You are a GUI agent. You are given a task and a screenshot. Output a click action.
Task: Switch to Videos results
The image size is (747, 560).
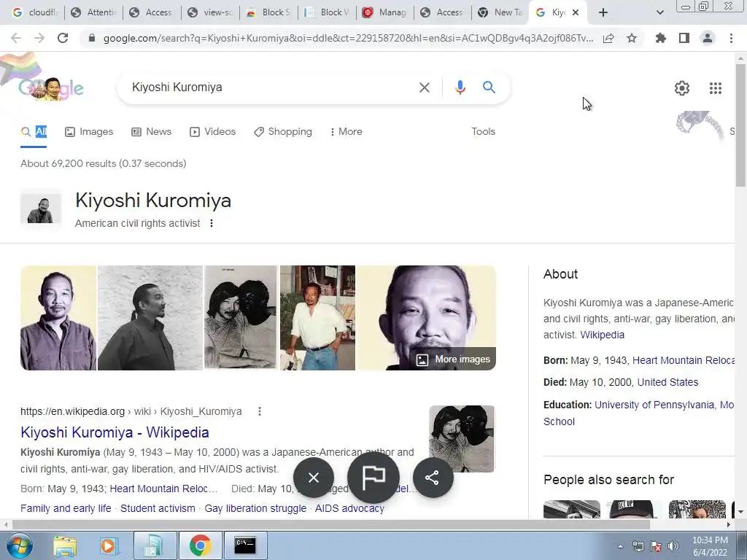[x=212, y=131]
